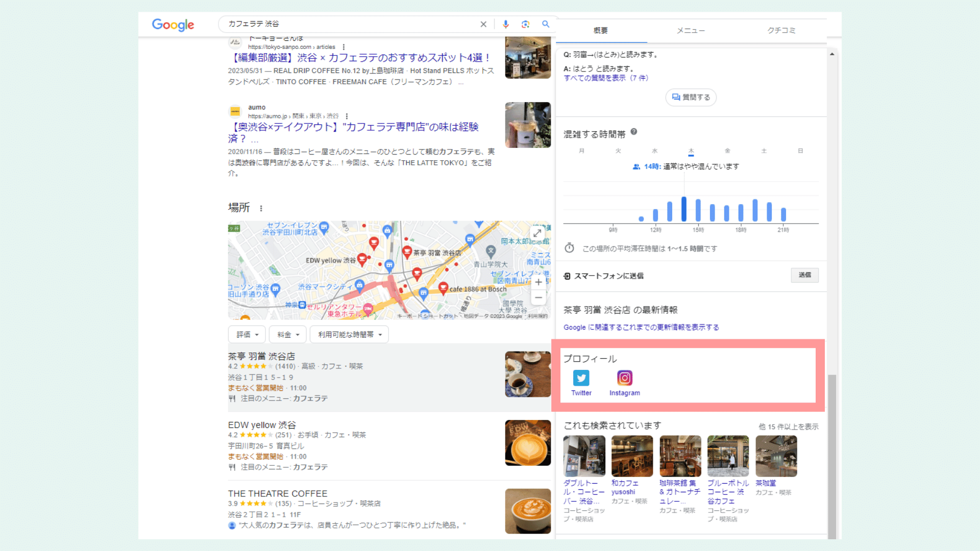The width and height of the screenshot is (980, 551).
Task: Open すべての質問を表示 link
Action: (606, 78)
